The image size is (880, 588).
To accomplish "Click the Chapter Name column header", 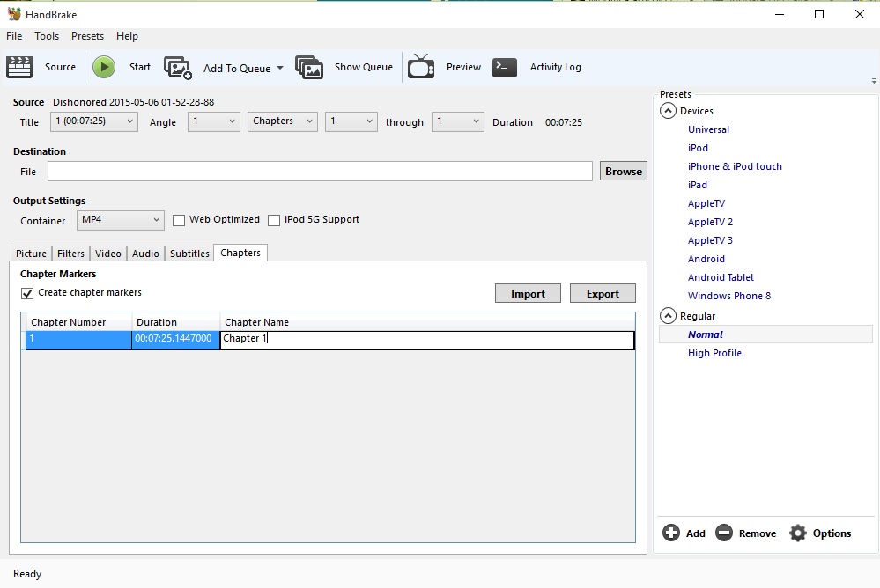I will [427, 322].
